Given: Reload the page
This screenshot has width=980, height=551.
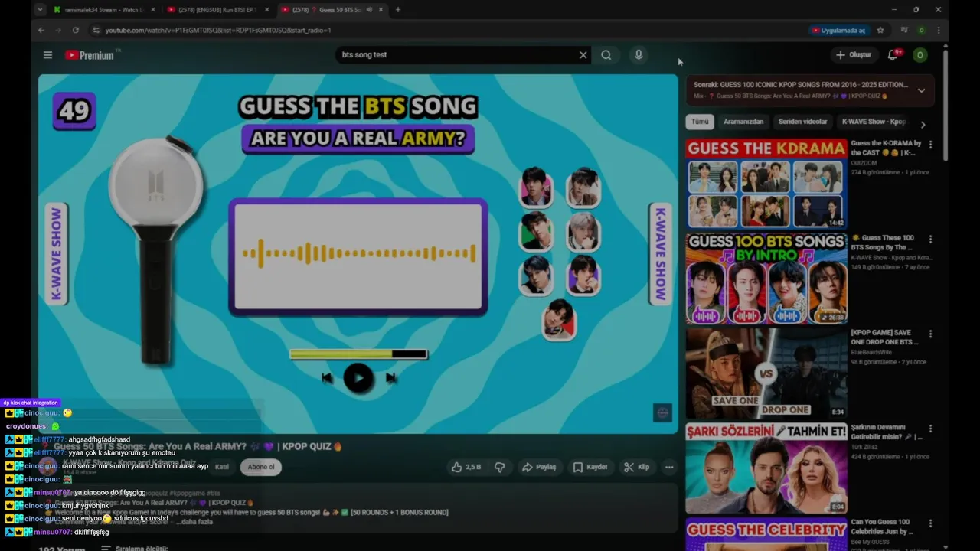Looking at the screenshot, I should [75, 30].
